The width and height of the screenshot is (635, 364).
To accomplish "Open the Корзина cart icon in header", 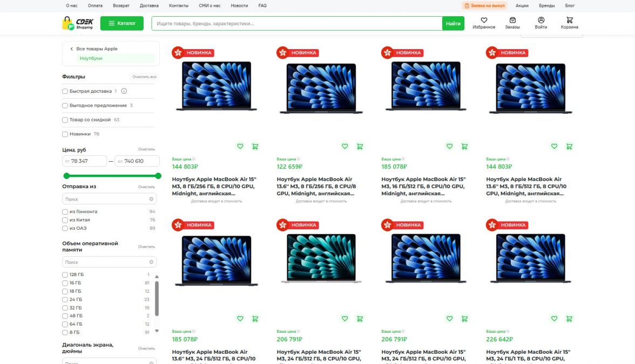I will (569, 20).
